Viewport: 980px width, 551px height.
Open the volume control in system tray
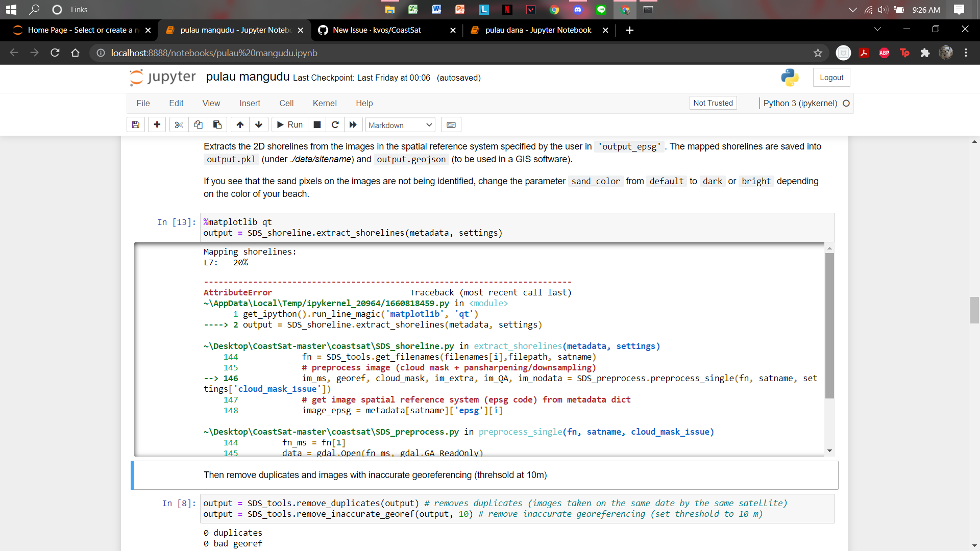[883, 9]
